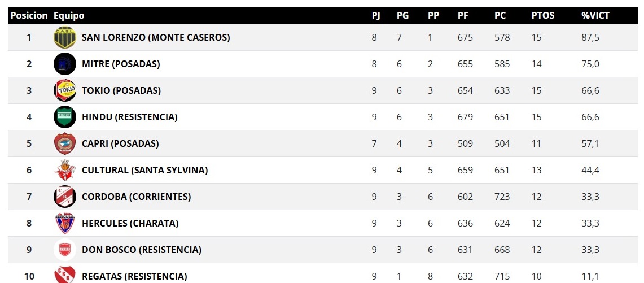The height and width of the screenshot is (283, 644).
Task: Click the Capri Posadas team emblem
Action: [64, 143]
